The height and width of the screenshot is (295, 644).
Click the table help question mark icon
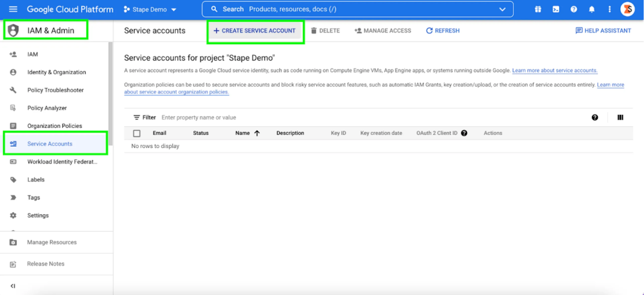595,117
